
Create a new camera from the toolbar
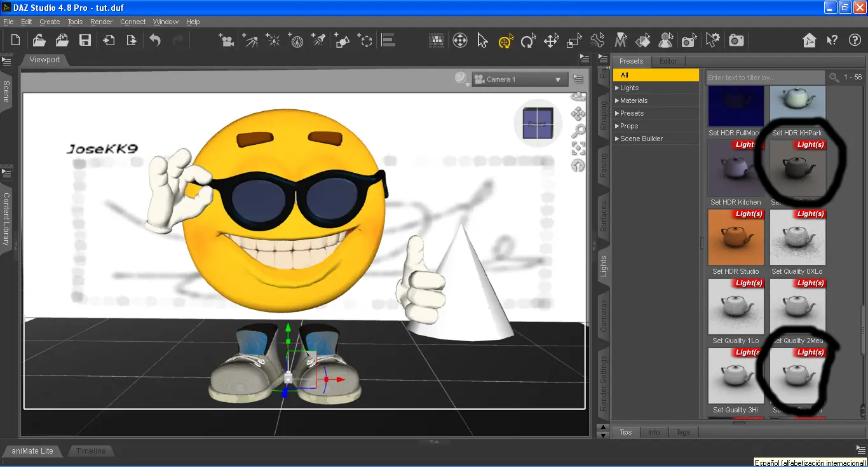click(226, 41)
